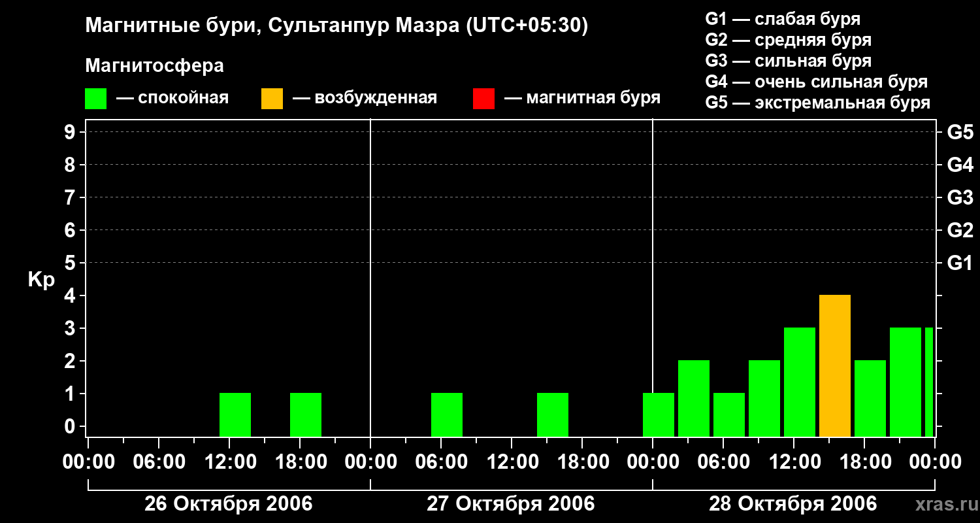Click the first green bar on 26 October
This screenshot has height=523, width=980.
pos(235,414)
